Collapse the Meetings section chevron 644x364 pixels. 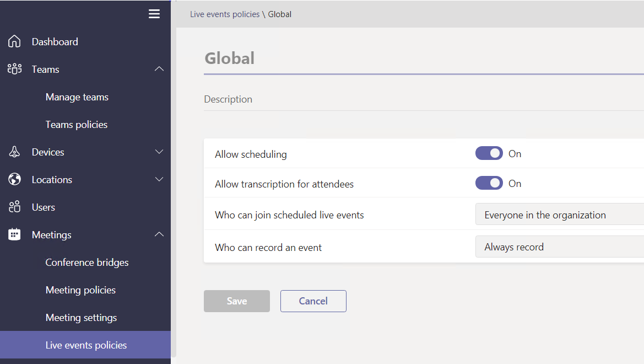[x=159, y=234]
